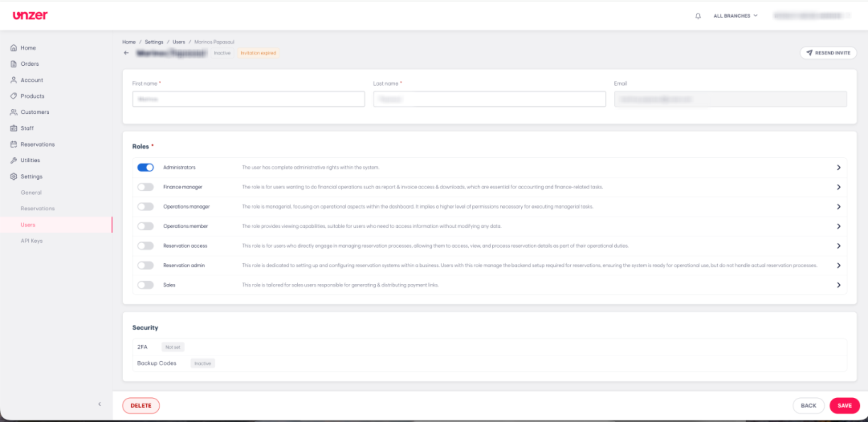Enable the Sales role toggle
The height and width of the screenshot is (422, 868).
(x=145, y=285)
